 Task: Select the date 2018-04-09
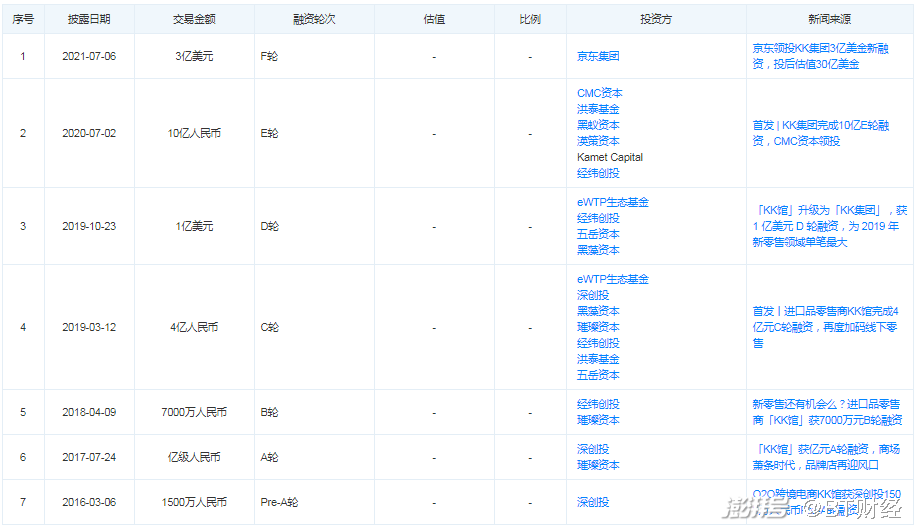pyautogui.click(x=89, y=412)
